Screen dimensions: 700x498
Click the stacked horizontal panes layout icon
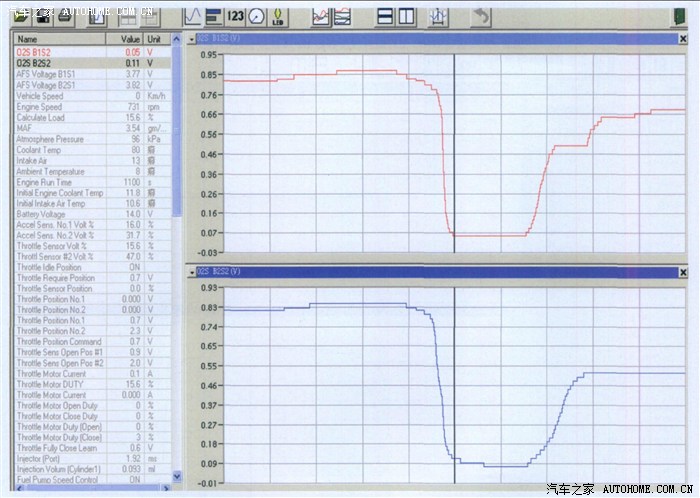[x=385, y=17]
